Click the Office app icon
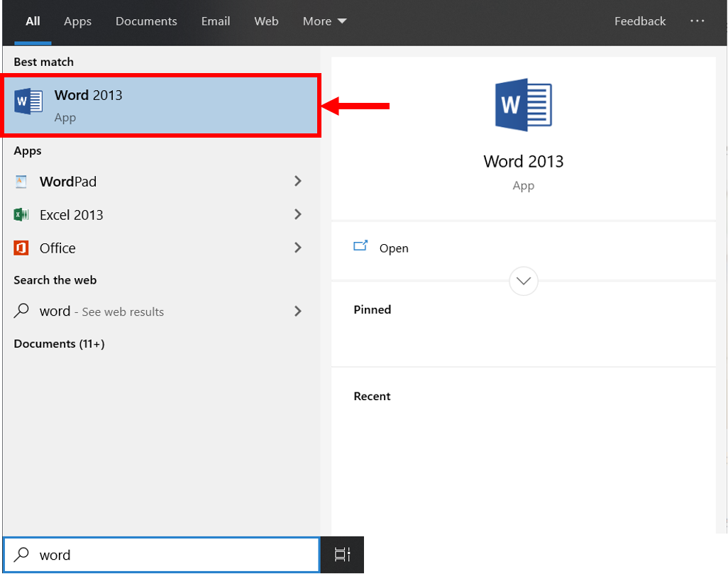This screenshot has height=574, width=728. click(21, 248)
